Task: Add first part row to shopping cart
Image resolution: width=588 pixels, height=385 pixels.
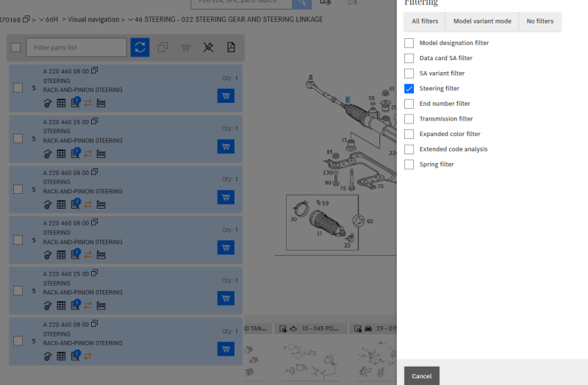Action: 226,96
